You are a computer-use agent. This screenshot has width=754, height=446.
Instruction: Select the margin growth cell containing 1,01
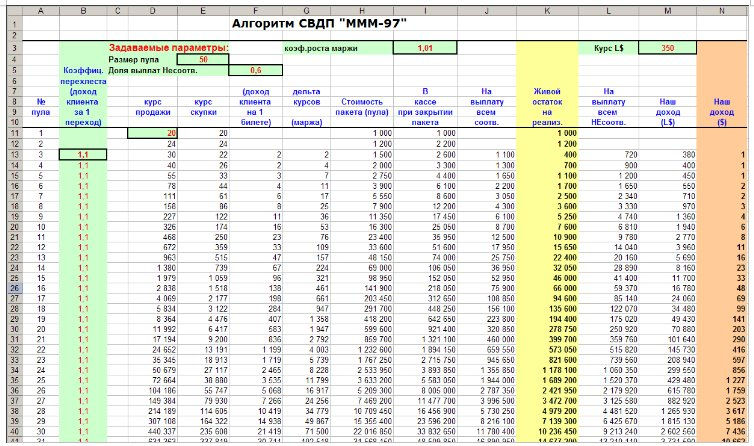(x=425, y=48)
